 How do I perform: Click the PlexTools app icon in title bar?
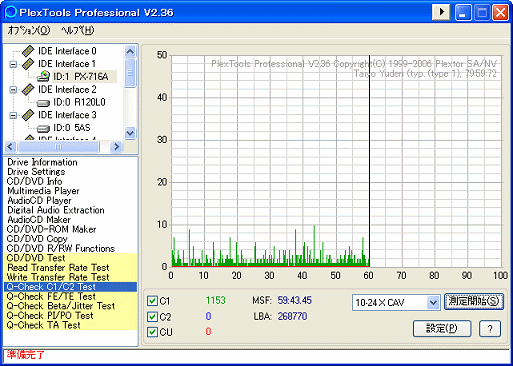tap(11, 12)
